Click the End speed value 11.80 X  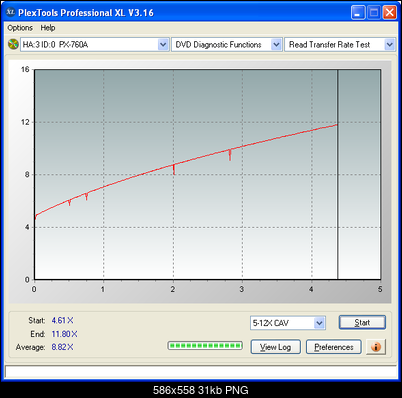tap(64, 334)
